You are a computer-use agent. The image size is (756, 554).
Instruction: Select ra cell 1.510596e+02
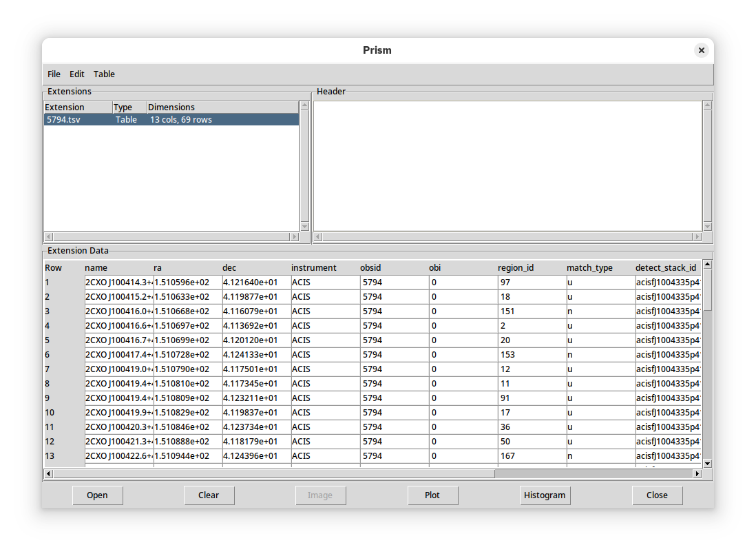pos(187,283)
